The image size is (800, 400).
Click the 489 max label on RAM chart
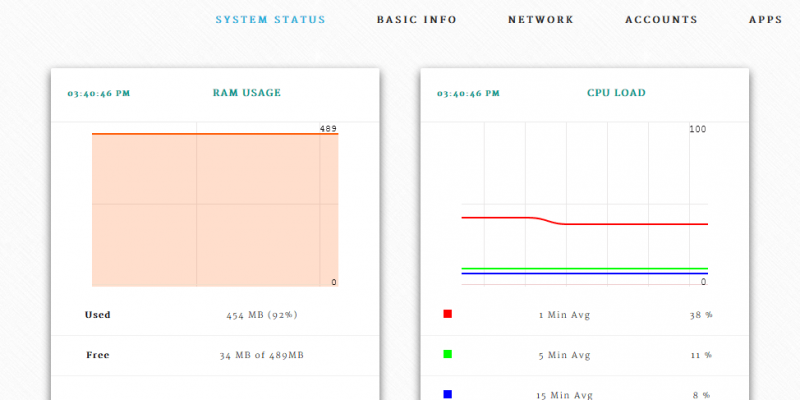pos(328,129)
